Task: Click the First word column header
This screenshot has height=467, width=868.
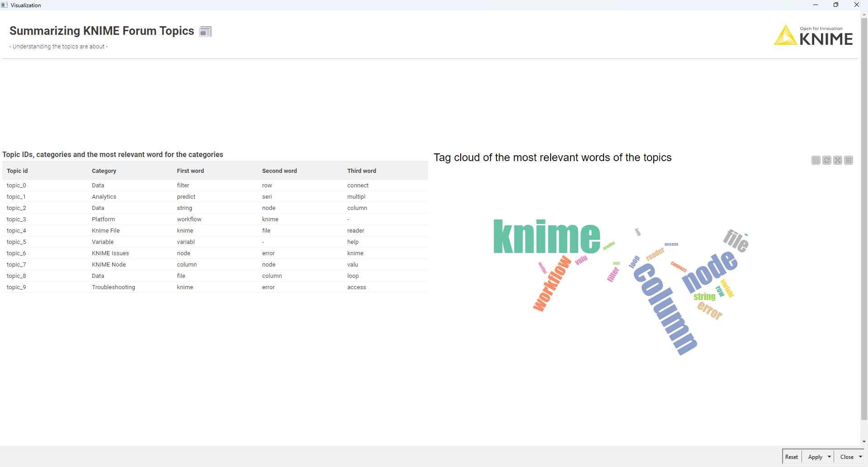Action: [190, 171]
